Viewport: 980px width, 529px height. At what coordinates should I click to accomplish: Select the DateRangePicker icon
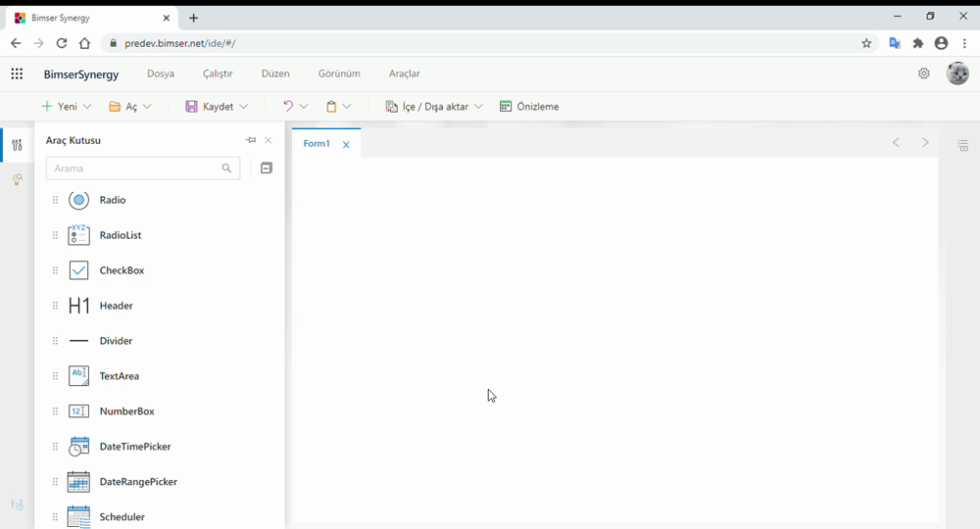click(x=79, y=482)
